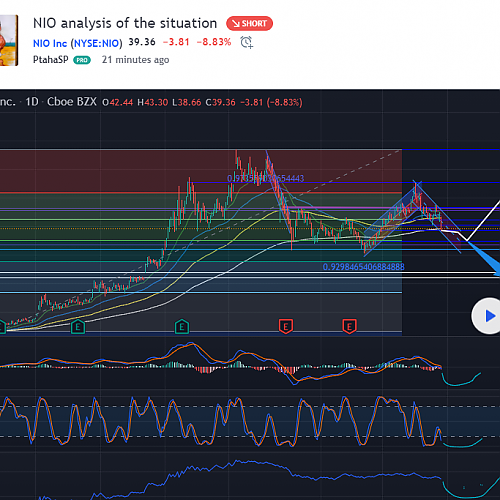Image resolution: width=500 pixels, height=500 pixels.
Task: Click the second red earnings E marker
Action: [x=349, y=326]
